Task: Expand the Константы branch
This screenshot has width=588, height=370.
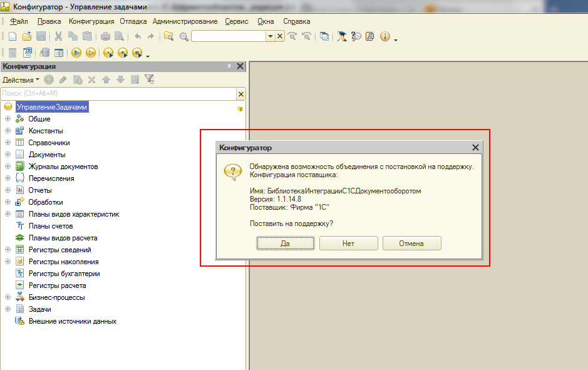Action: (8, 131)
